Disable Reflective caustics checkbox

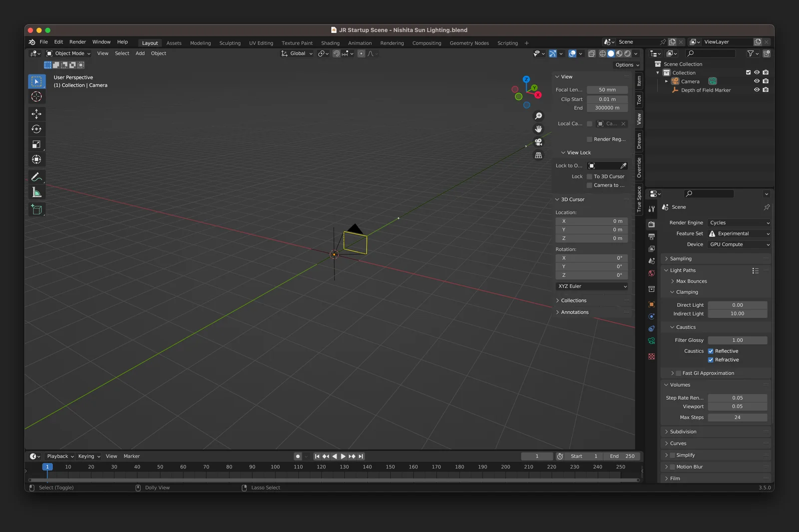coord(711,351)
